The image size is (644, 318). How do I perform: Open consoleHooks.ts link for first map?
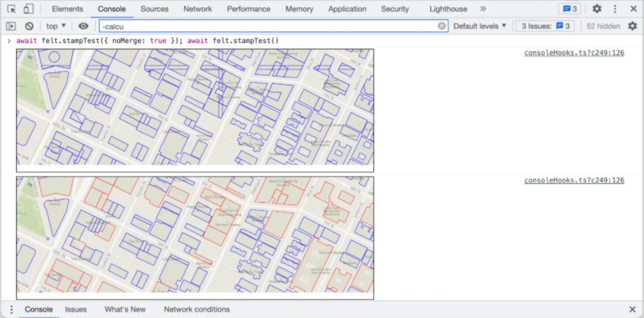click(574, 53)
